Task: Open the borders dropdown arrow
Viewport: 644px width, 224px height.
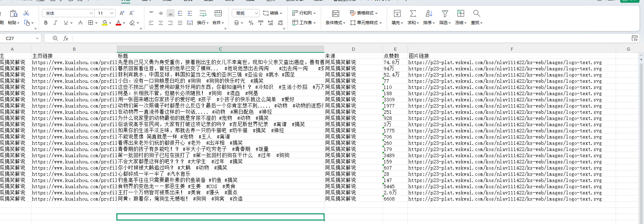Action: coord(96,23)
